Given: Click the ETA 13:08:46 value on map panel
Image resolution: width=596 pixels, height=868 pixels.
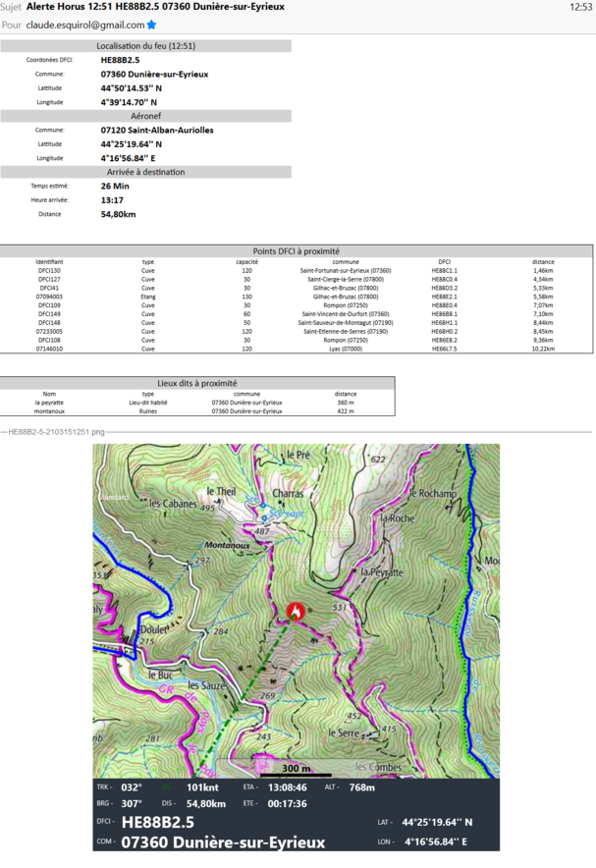Looking at the screenshot, I should [x=289, y=787].
